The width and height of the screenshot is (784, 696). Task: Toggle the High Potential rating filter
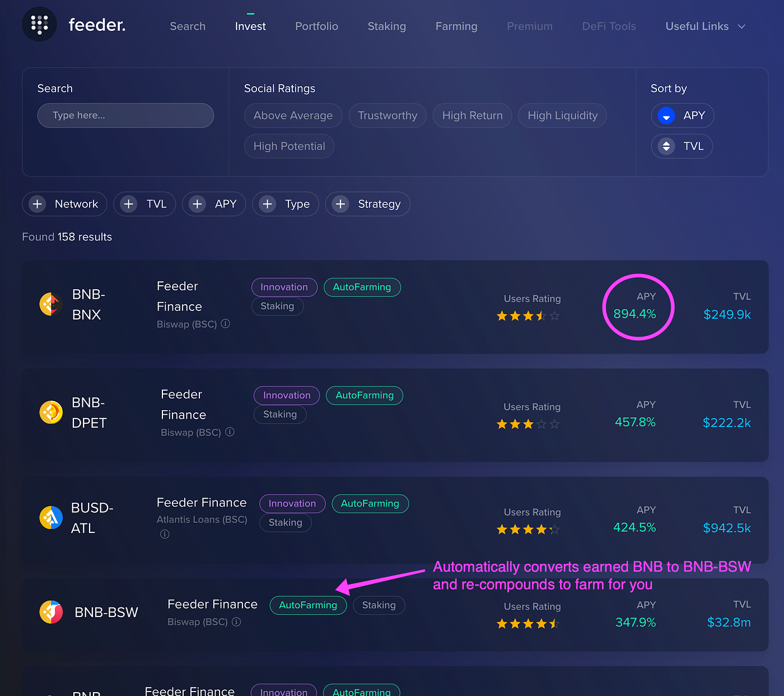point(289,146)
